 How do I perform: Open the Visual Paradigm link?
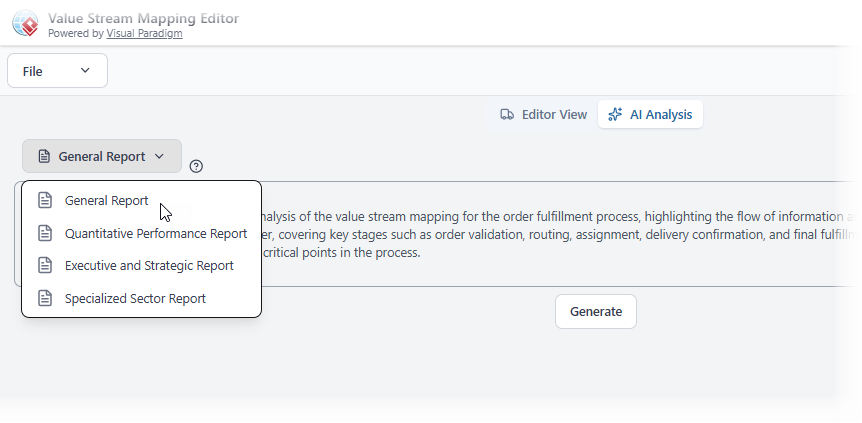click(144, 33)
